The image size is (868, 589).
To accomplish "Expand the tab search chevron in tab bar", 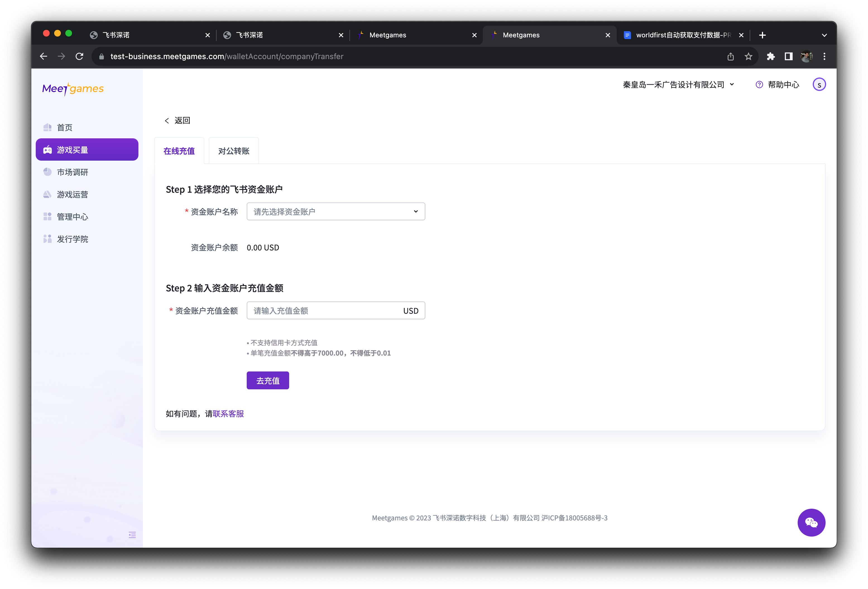I will [824, 35].
